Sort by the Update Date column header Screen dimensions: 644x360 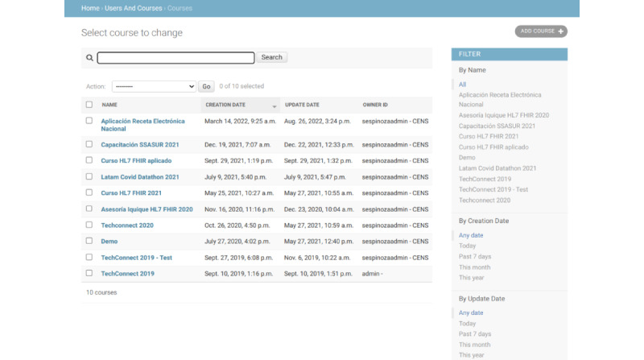(x=302, y=105)
